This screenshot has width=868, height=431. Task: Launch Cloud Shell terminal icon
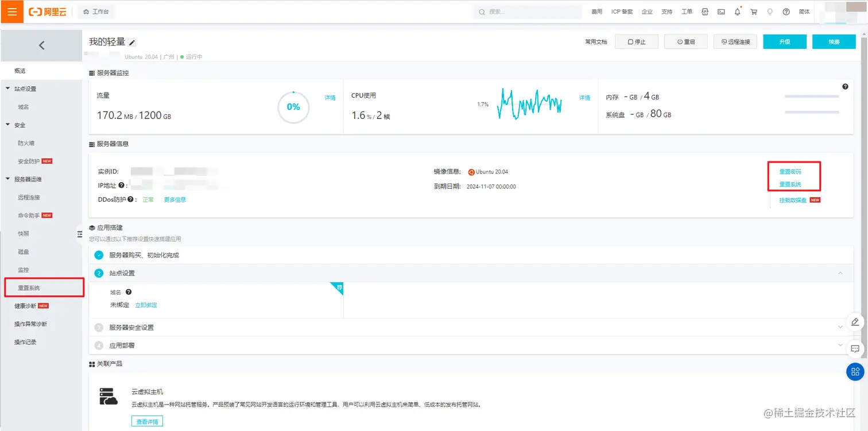point(721,11)
